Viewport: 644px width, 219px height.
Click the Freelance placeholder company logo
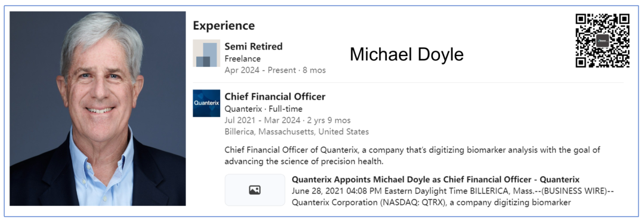[206, 53]
